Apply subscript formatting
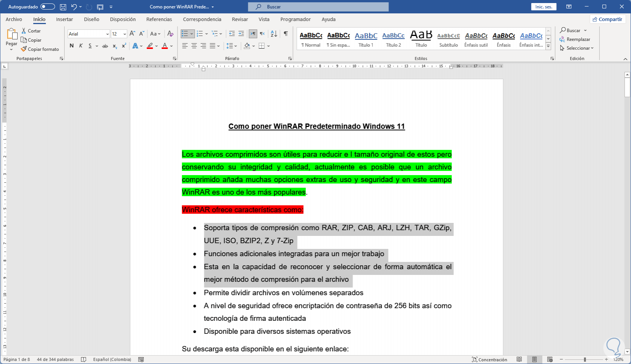Image resolution: width=631 pixels, height=364 pixels. click(115, 46)
